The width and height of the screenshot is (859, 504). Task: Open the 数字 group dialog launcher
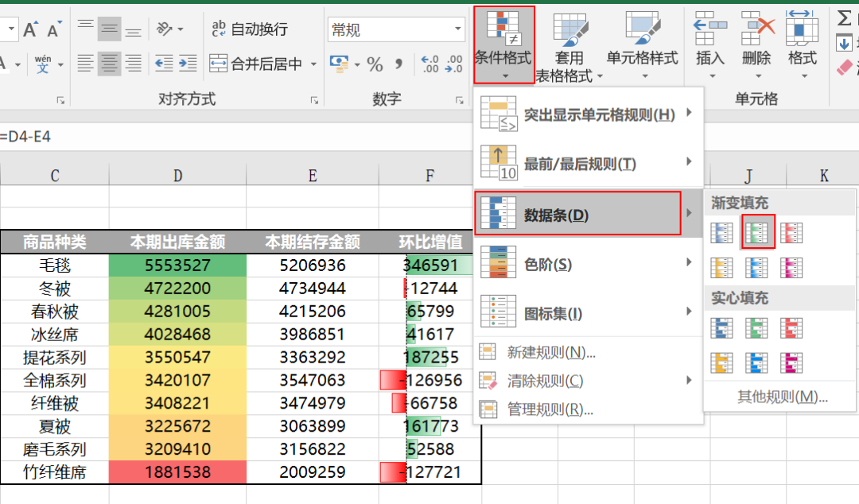coord(459,100)
